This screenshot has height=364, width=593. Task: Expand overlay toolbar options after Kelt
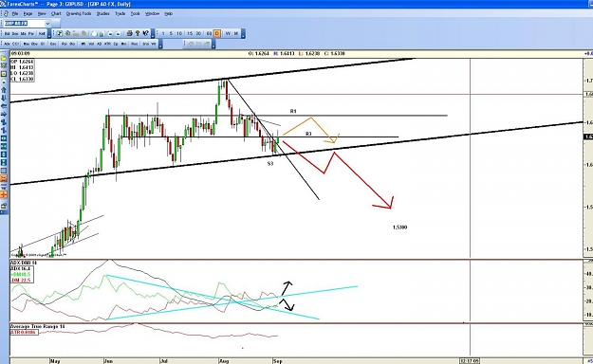click(49, 34)
